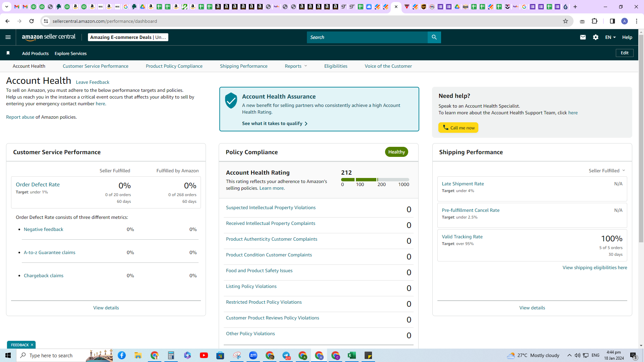Open the Seller Fulfilled shipping dropdown
This screenshot has height=362, width=644.
[607, 171]
